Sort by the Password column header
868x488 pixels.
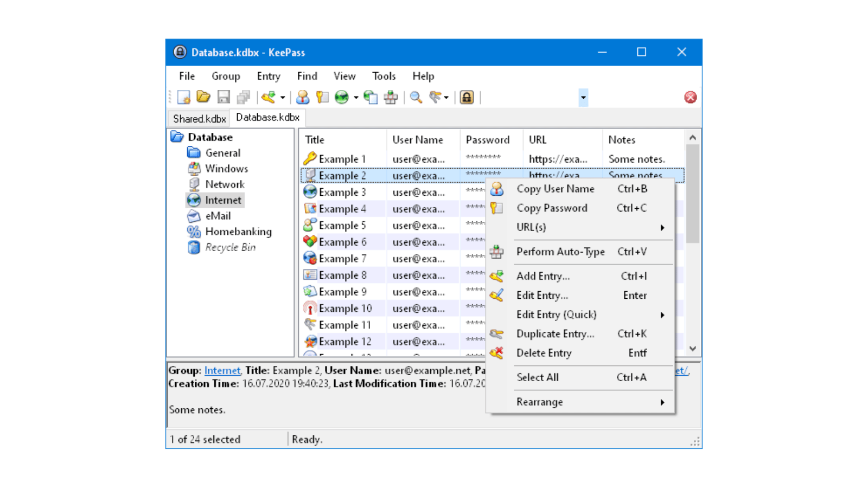pos(491,140)
